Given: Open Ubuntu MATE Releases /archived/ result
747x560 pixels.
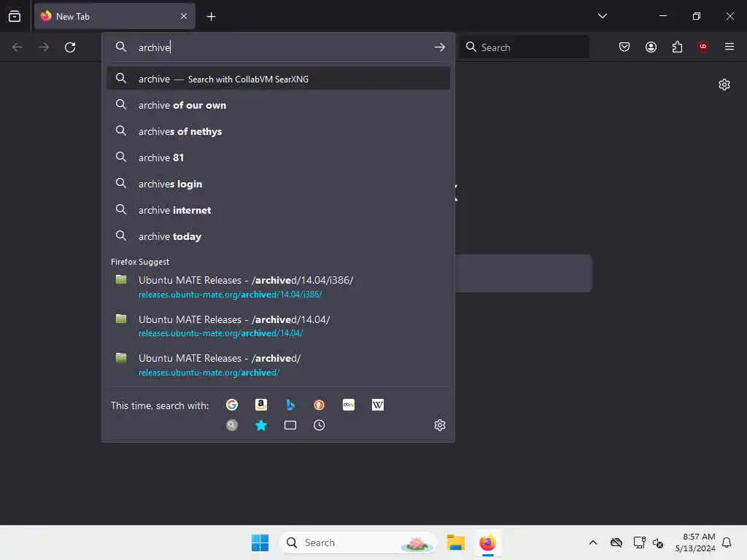Looking at the screenshot, I should click(x=279, y=365).
